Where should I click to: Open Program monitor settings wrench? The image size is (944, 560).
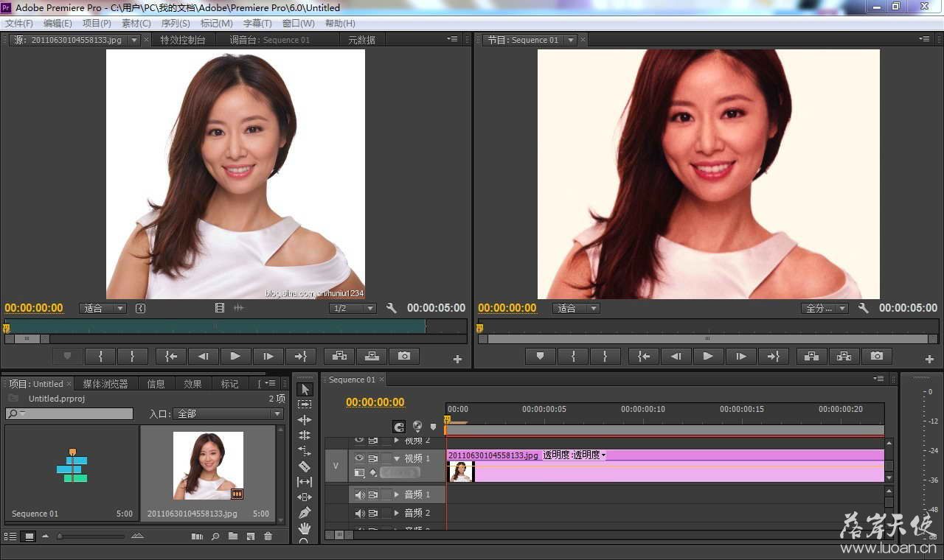coord(864,308)
